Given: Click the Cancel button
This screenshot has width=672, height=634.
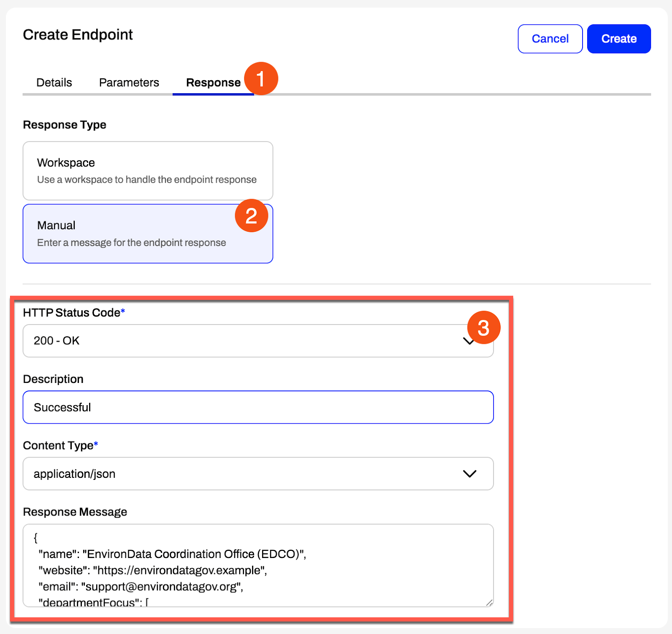Looking at the screenshot, I should tap(550, 39).
